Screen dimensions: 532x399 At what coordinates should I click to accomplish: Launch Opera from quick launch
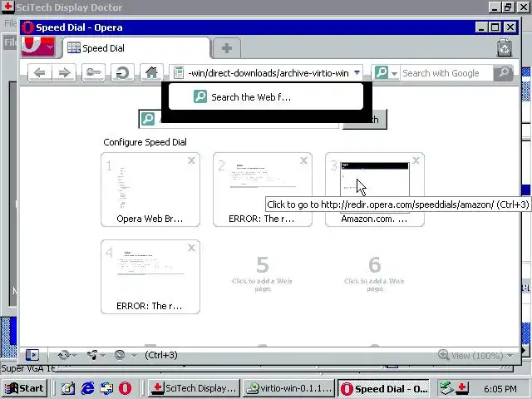point(126,388)
